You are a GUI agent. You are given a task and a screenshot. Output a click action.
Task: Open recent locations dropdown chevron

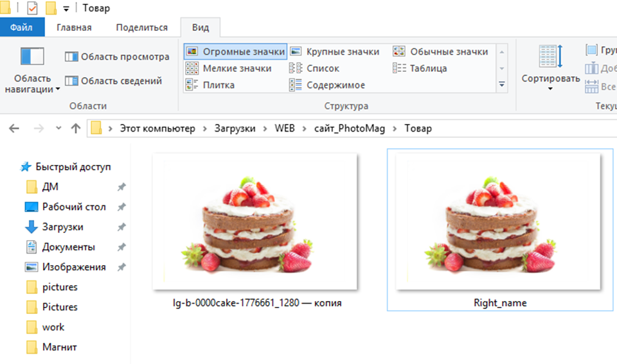pyautogui.click(x=58, y=128)
